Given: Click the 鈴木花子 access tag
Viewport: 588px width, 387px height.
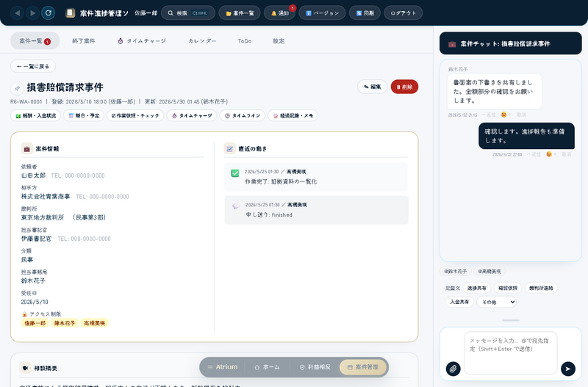Looking at the screenshot, I should tap(65, 323).
